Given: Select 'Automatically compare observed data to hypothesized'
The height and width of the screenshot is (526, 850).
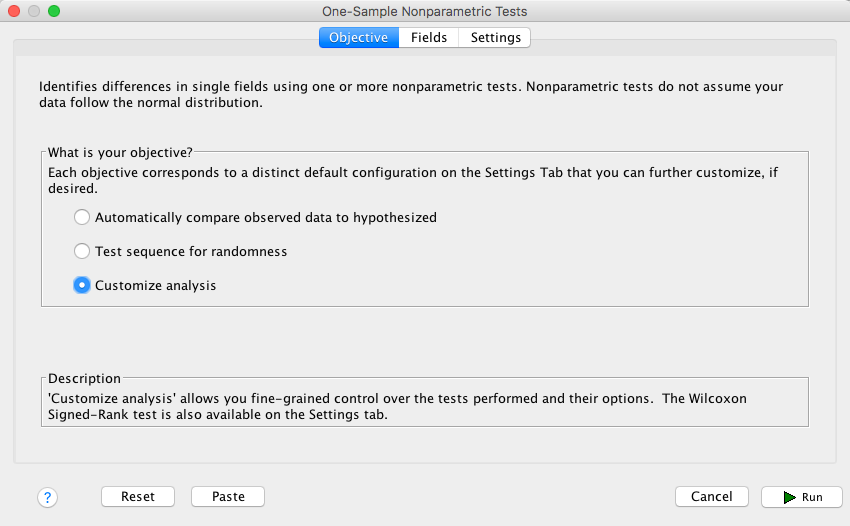Looking at the screenshot, I should tap(82, 217).
